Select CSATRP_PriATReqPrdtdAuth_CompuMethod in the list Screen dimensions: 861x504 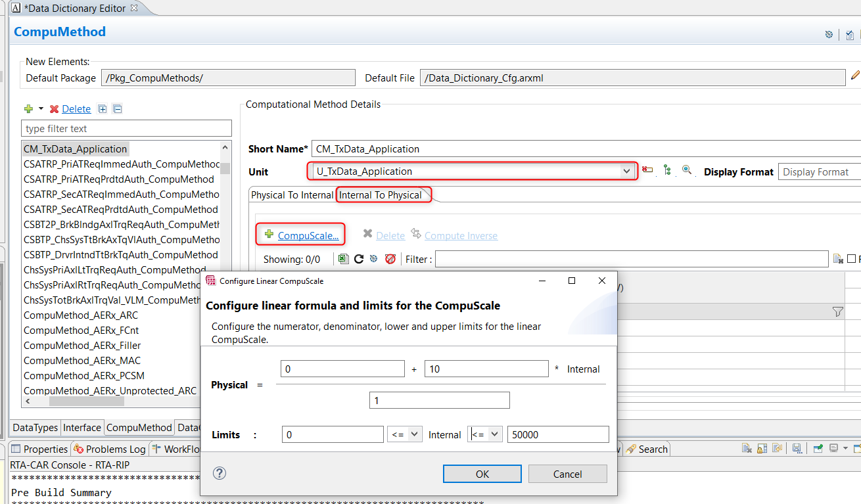(119, 179)
